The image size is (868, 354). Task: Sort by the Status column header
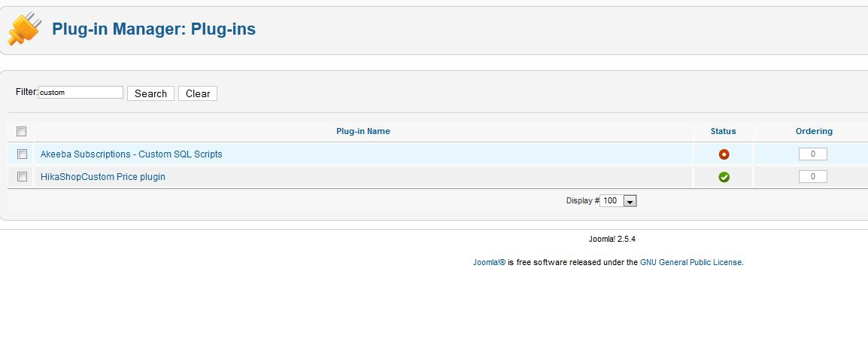pyautogui.click(x=723, y=131)
